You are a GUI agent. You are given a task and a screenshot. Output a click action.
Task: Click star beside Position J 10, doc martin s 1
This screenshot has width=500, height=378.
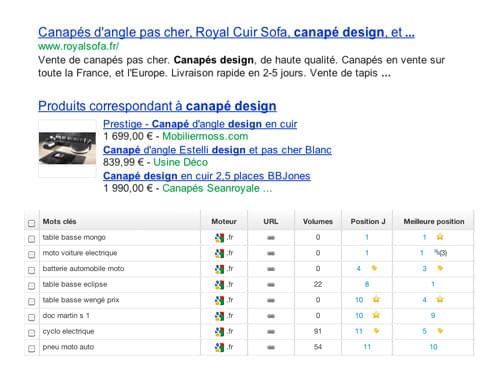376,315
